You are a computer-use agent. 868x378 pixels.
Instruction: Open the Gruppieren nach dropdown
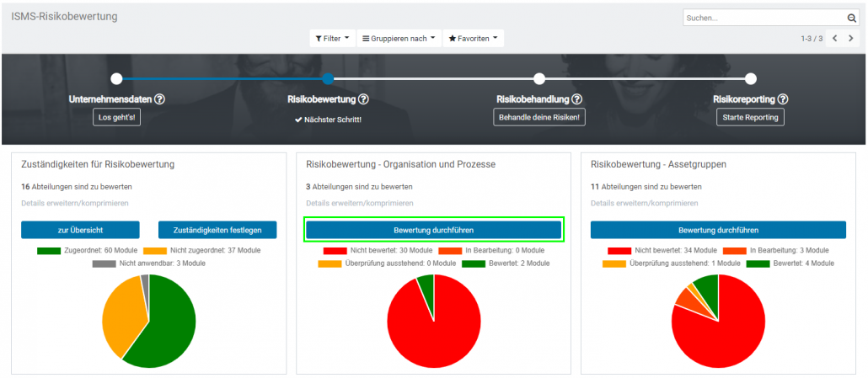coord(399,39)
